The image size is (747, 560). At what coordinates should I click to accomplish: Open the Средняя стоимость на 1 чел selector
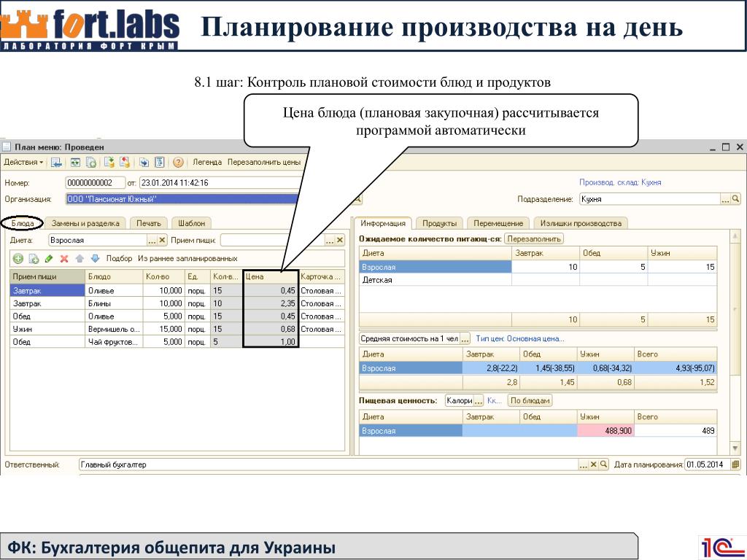click(465, 338)
